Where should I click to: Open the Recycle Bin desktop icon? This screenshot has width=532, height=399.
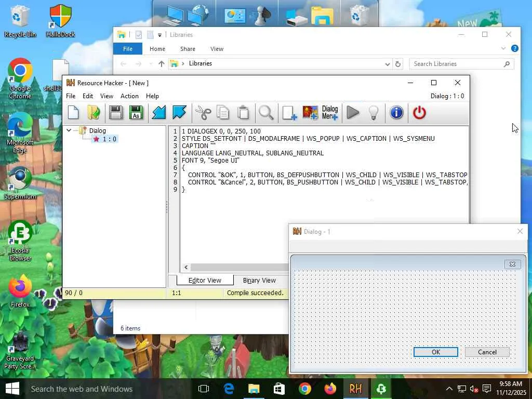[20, 21]
